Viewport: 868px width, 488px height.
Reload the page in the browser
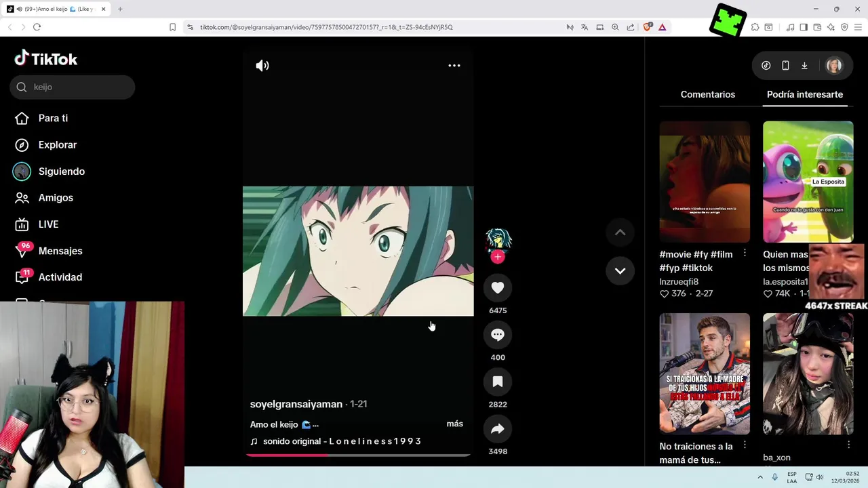pos(37,27)
